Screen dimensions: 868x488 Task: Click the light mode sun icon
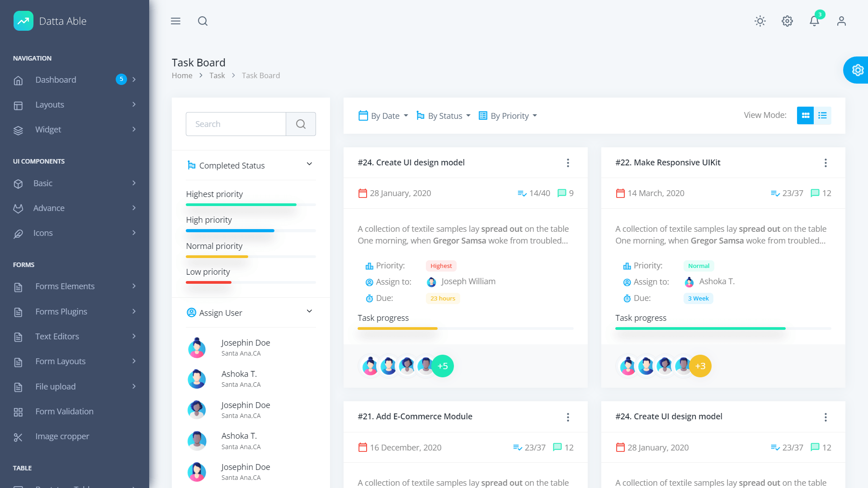(760, 21)
